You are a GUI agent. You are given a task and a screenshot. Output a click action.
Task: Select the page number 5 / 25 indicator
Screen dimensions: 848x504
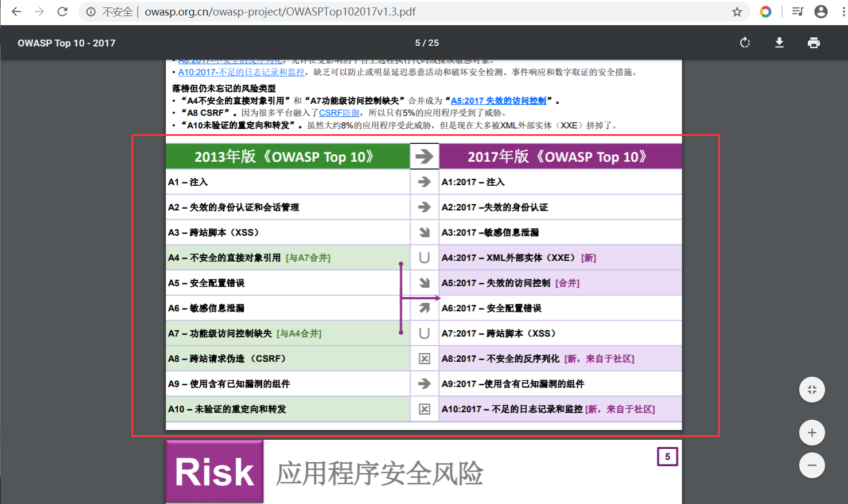[427, 43]
